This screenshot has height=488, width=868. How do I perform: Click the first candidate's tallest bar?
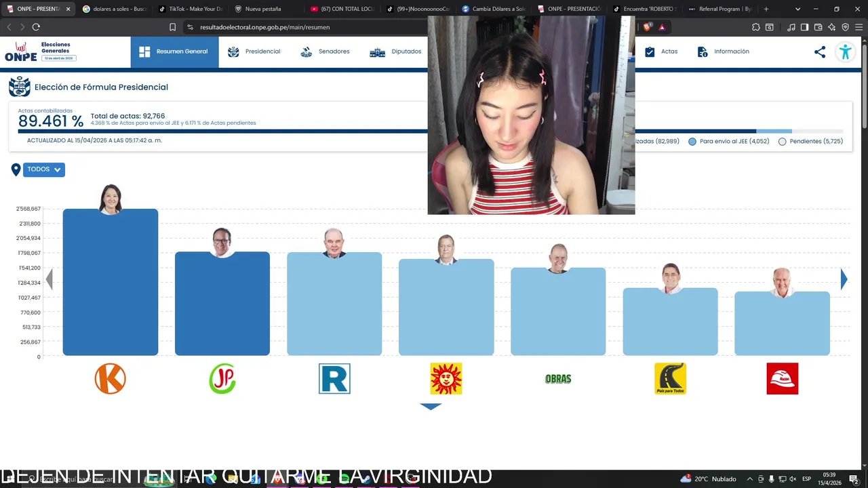pos(111,282)
